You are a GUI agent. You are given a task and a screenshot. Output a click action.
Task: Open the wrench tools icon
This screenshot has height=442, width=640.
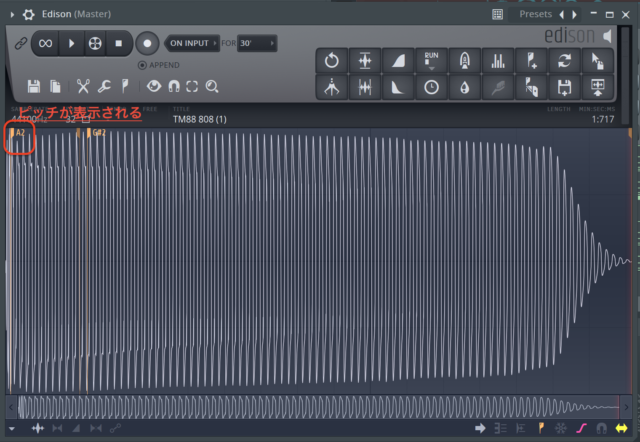pyautogui.click(x=103, y=87)
